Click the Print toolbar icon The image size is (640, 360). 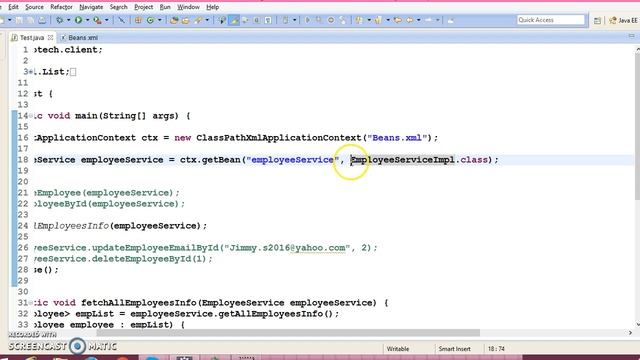(42, 20)
